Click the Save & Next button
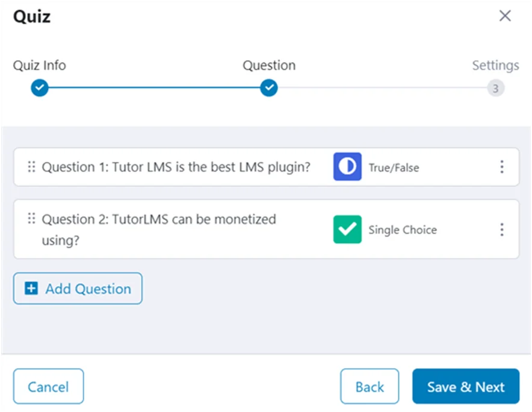This screenshot has height=412, width=532. [465, 386]
